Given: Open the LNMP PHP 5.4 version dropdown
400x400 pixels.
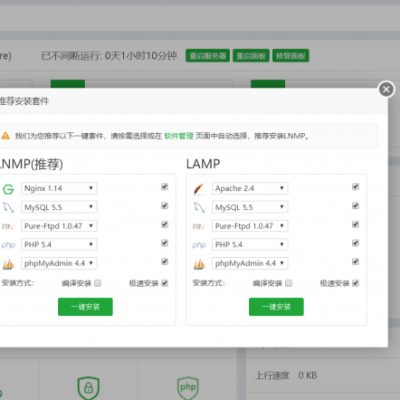Looking at the screenshot, I should pos(59,245).
